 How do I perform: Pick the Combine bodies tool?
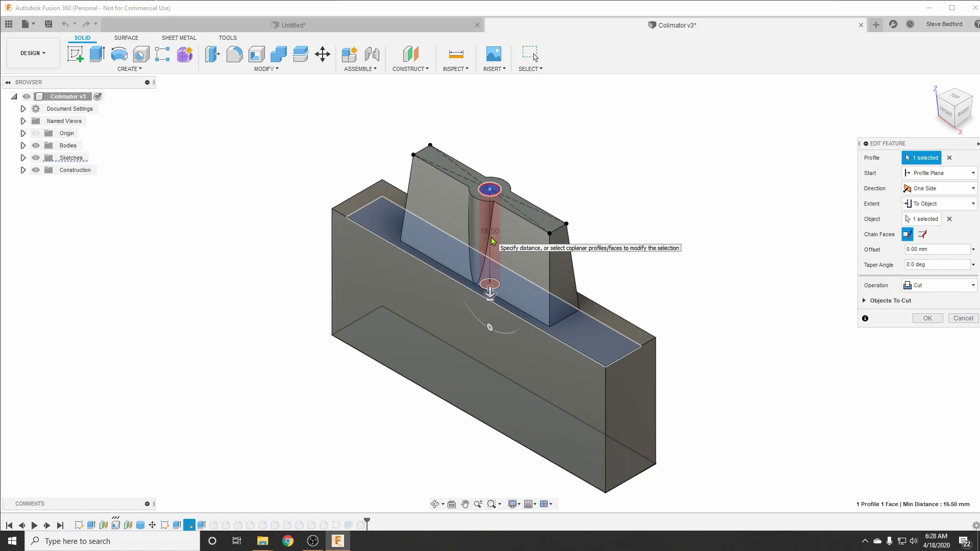click(279, 54)
